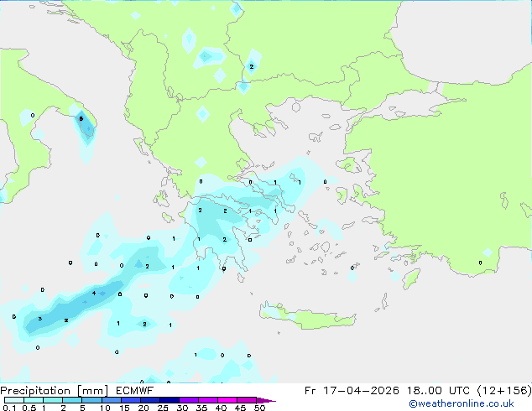Click the 'ECMWF' model label
Image resolution: width=532 pixels, height=411 pixels.
pyautogui.click(x=135, y=391)
